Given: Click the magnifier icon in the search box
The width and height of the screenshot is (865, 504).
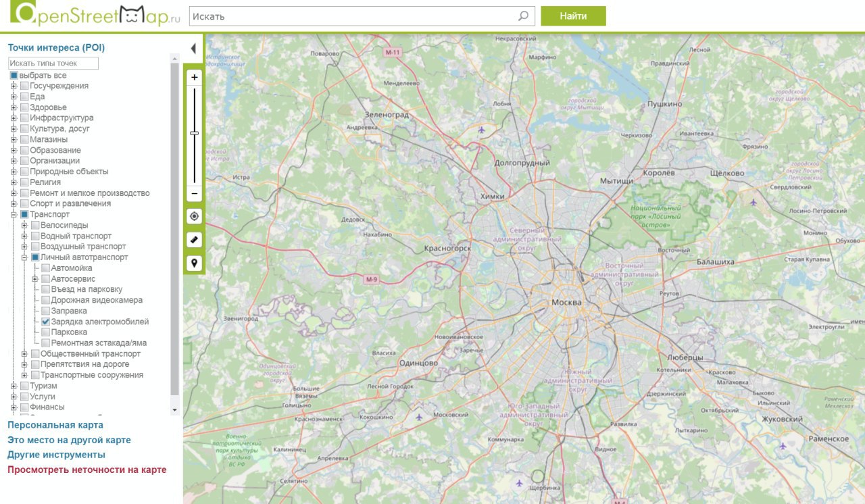Looking at the screenshot, I should pyautogui.click(x=523, y=16).
